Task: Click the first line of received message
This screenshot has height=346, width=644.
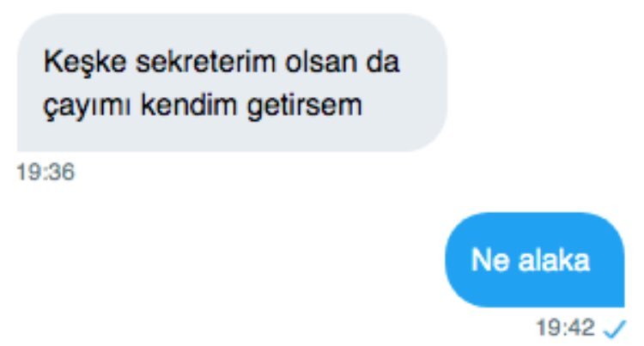Action: coord(222,63)
